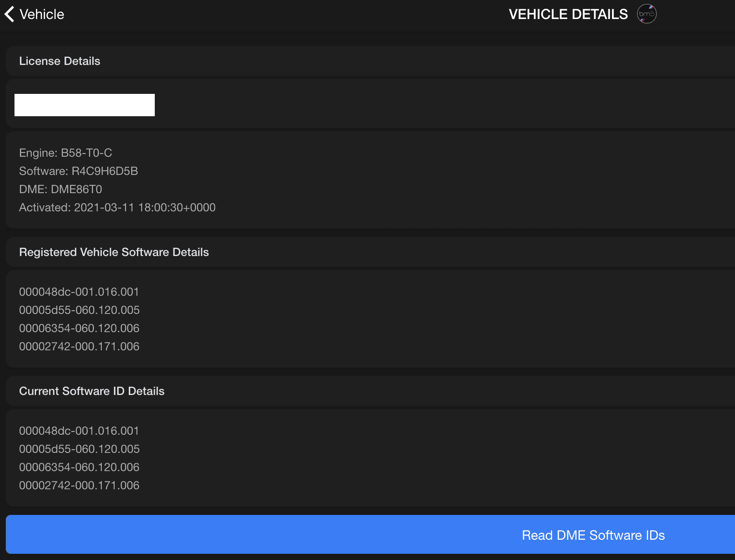Click the text 'DME: DME86T0'
Screen dimensions: 735x560
[60, 189]
